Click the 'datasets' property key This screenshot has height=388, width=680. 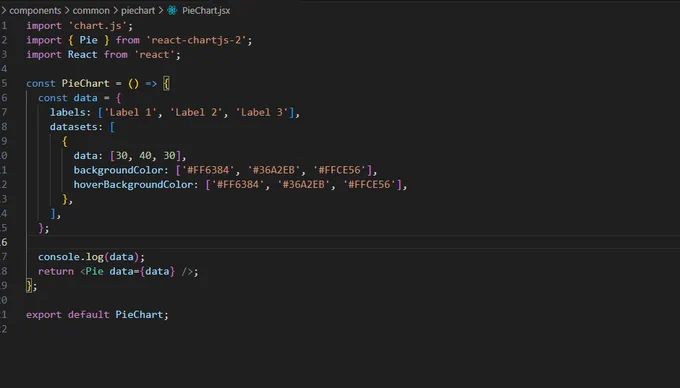click(x=73, y=127)
